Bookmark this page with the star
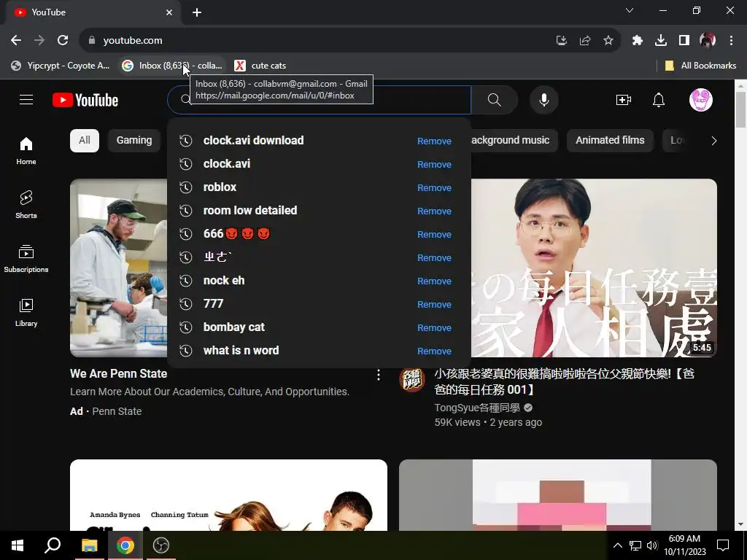747x560 pixels. (608, 41)
